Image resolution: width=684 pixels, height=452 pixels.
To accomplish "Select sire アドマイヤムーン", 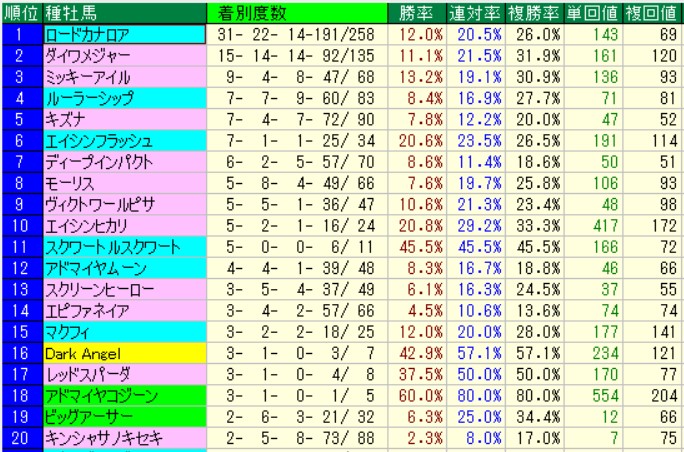I will coord(125,268).
